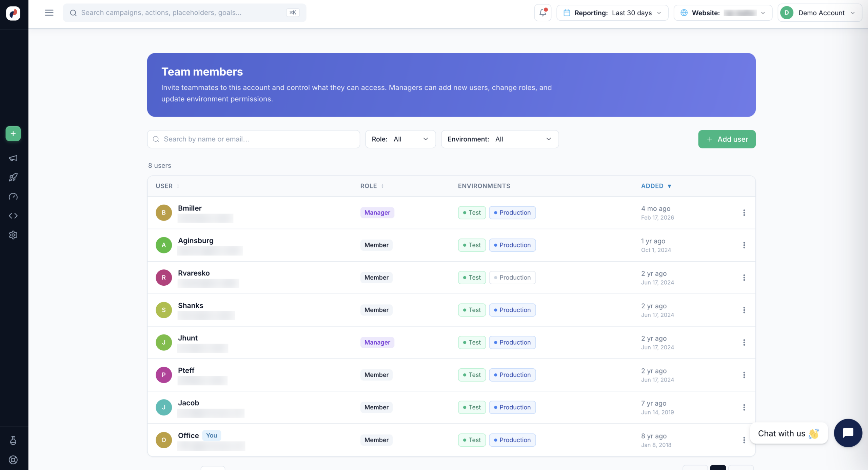The image size is (868, 470).
Task: Click the Chat with us bubble
Action: [789, 433]
